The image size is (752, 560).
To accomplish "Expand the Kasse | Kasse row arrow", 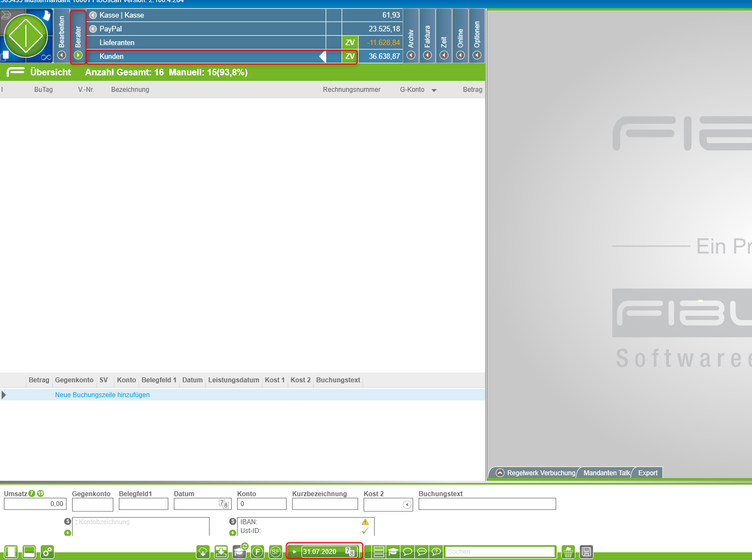I will pyautogui.click(x=93, y=15).
